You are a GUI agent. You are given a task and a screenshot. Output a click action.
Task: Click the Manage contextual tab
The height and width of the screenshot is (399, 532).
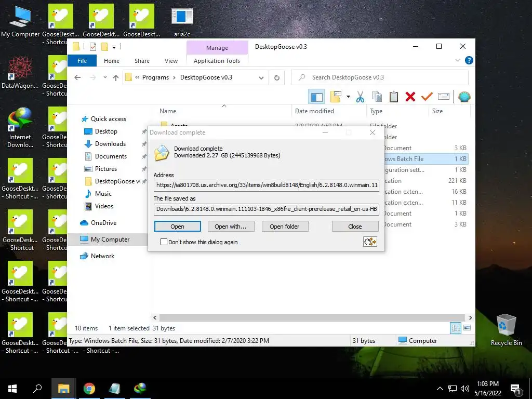217,48
